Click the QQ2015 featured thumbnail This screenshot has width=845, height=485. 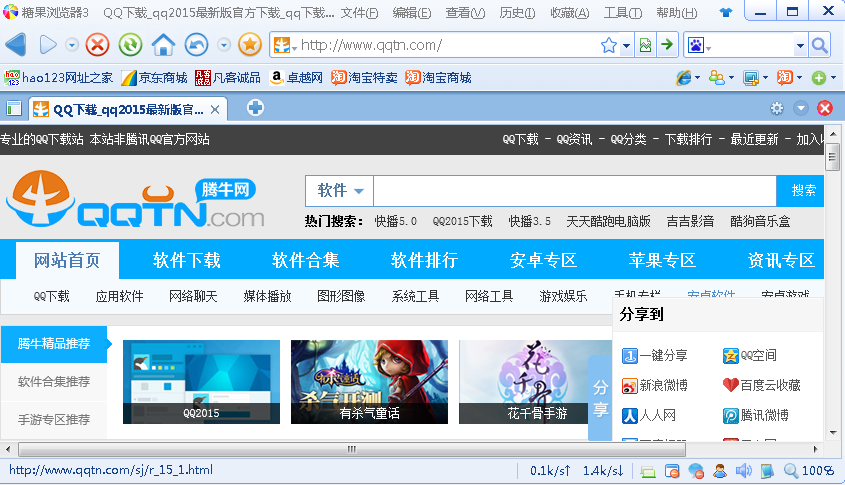(201, 381)
